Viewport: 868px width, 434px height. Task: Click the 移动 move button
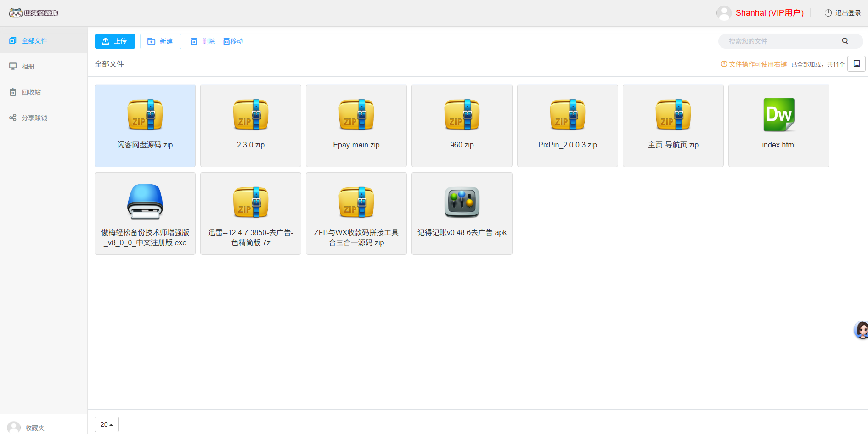pyautogui.click(x=233, y=41)
